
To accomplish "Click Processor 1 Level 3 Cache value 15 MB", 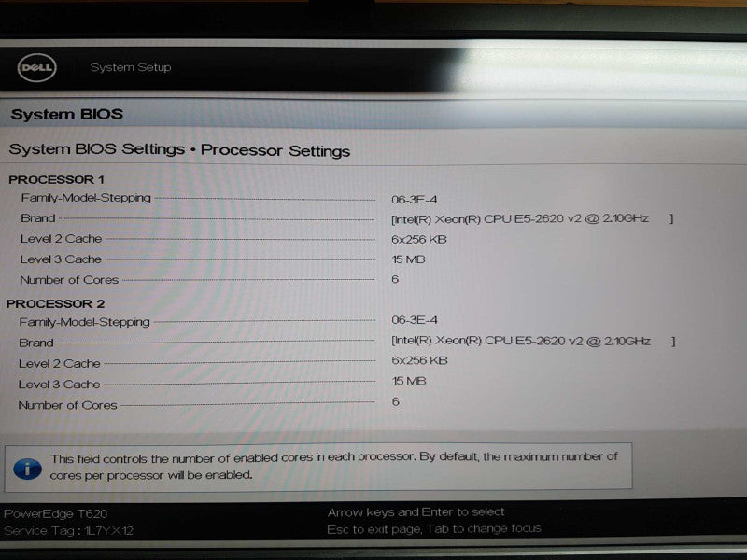I will coord(408,259).
